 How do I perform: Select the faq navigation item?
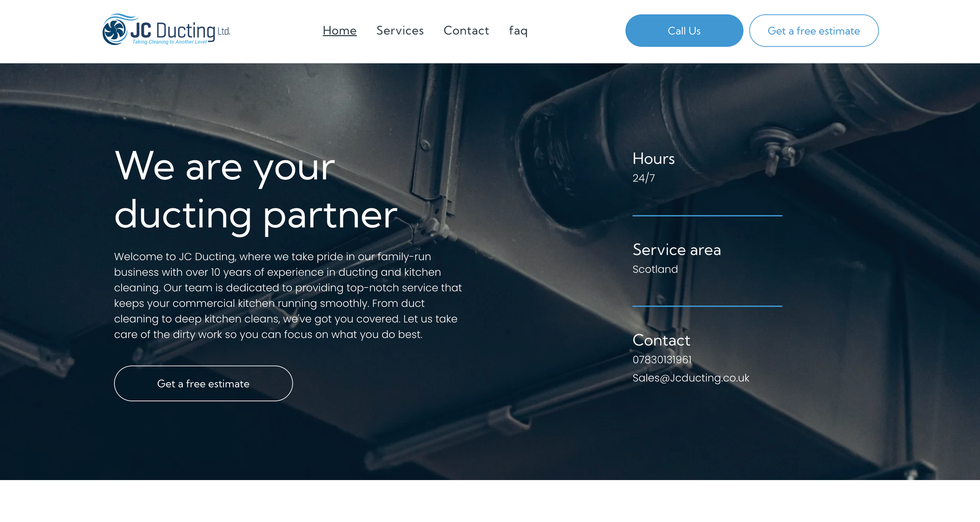tap(518, 31)
